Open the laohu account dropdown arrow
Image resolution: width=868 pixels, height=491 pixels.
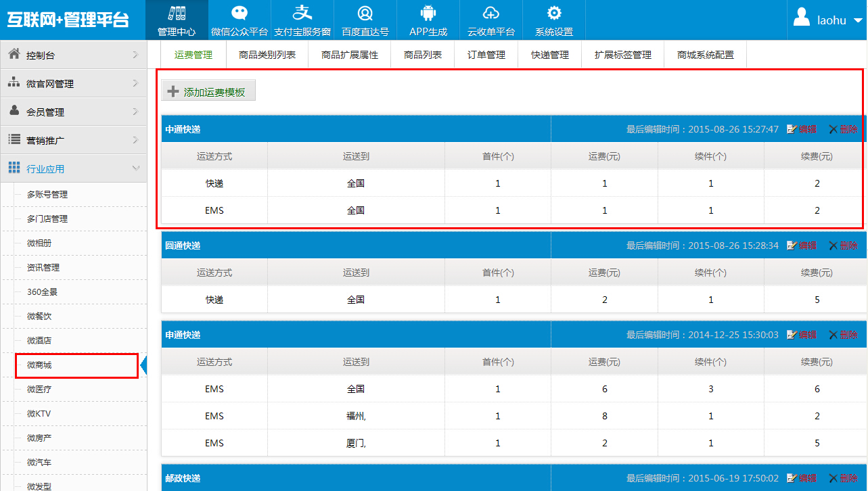(x=857, y=20)
